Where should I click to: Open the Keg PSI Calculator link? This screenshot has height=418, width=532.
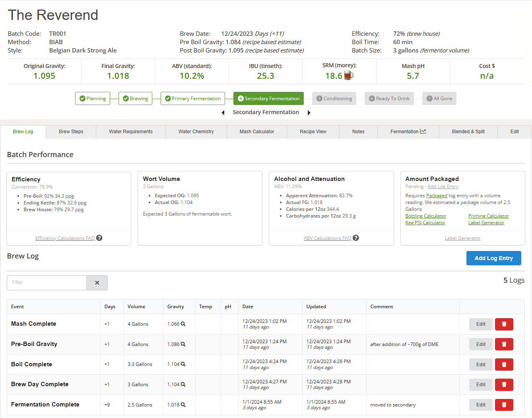pos(425,223)
